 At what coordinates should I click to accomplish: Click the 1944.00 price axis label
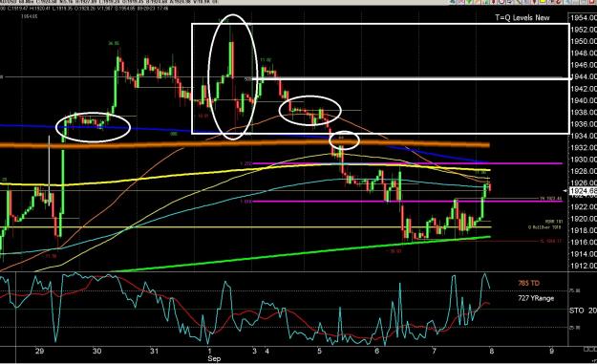tap(584, 76)
